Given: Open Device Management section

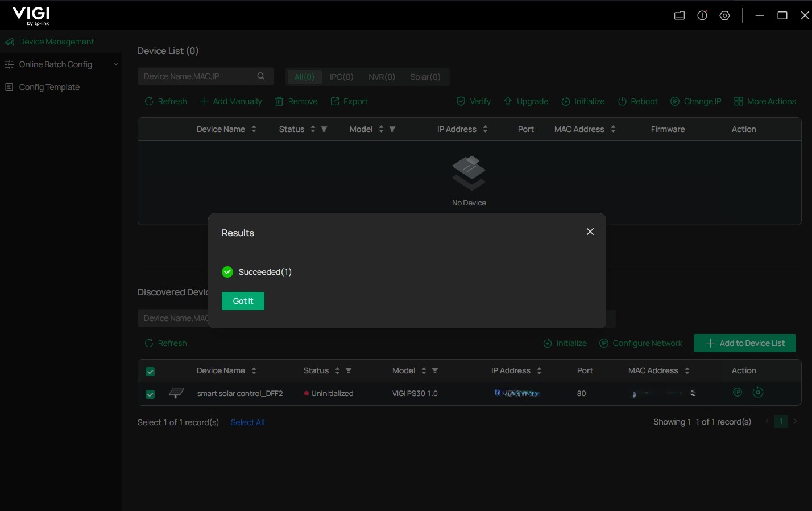Looking at the screenshot, I should click(56, 42).
